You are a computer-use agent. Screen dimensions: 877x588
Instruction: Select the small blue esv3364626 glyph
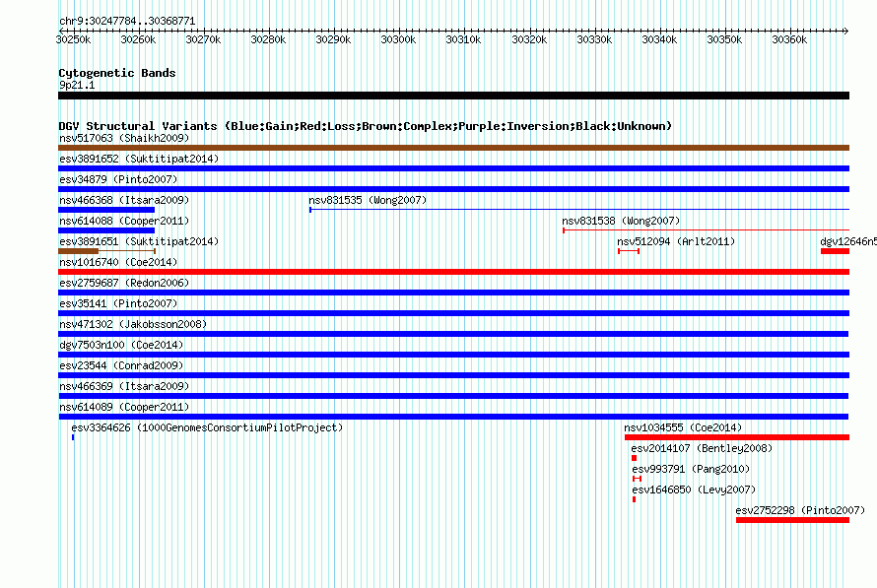73,437
